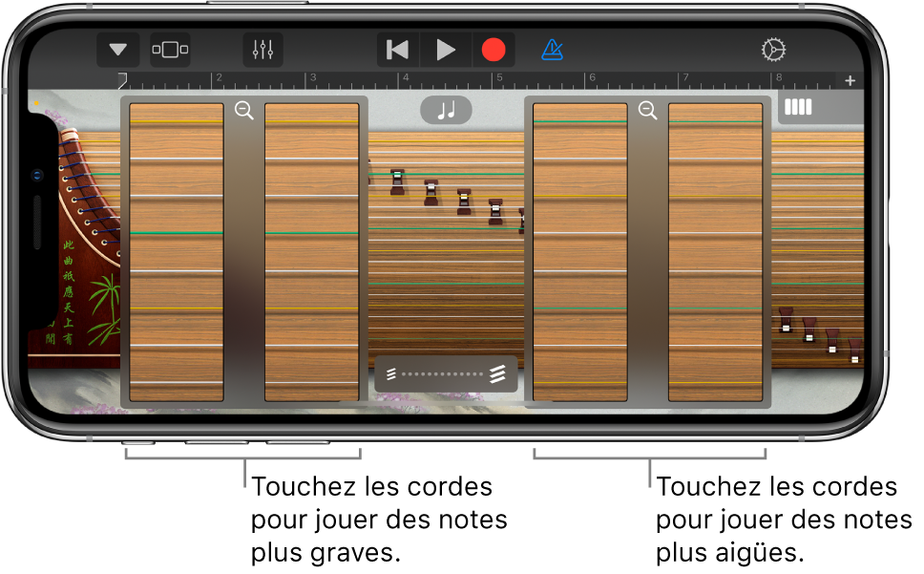Zoom out the right pitch strip
The height and width of the screenshot is (574, 924).
[x=648, y=111]
